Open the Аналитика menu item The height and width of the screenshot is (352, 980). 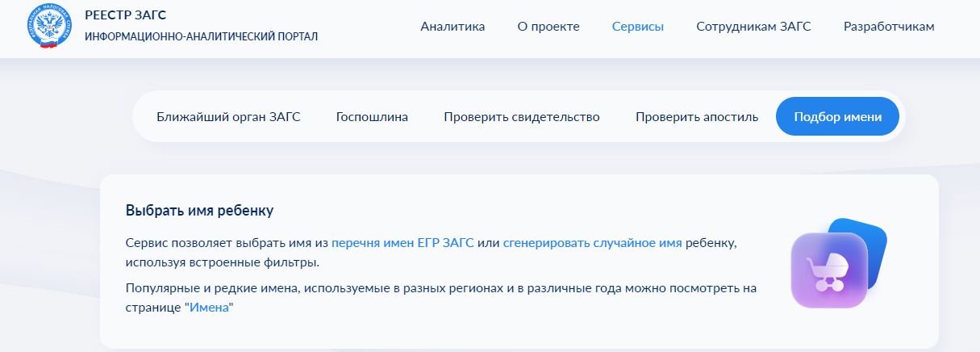(452, 27)
